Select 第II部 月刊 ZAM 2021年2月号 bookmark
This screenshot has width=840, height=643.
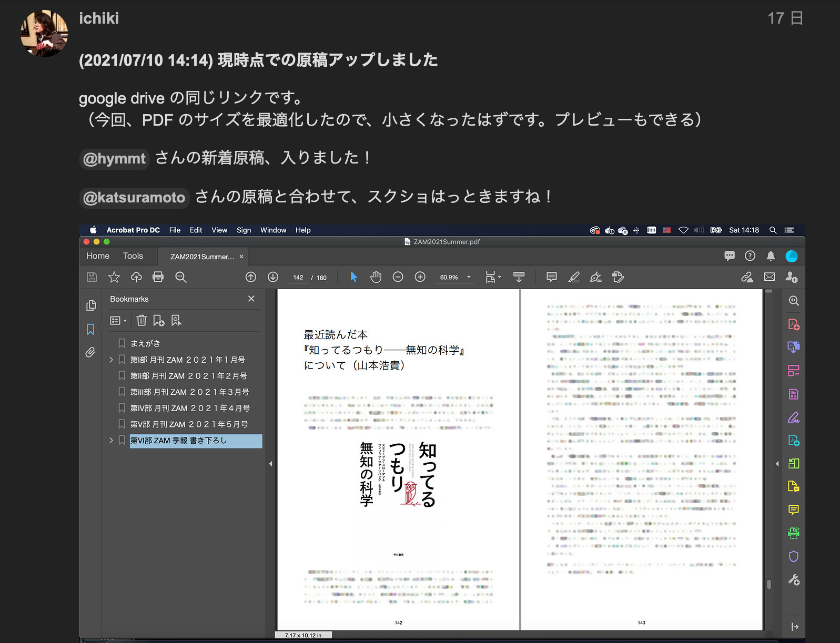coord(188,376)
